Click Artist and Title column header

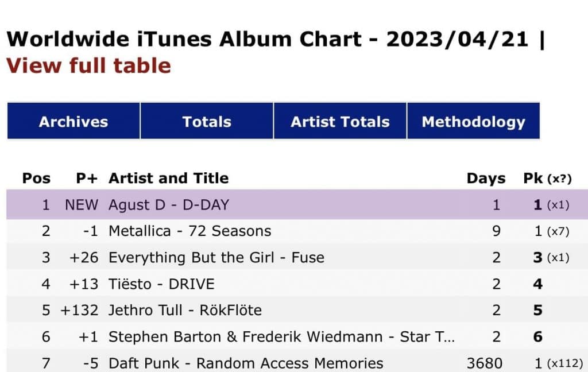pyautogui.click(x=168, y=179)
